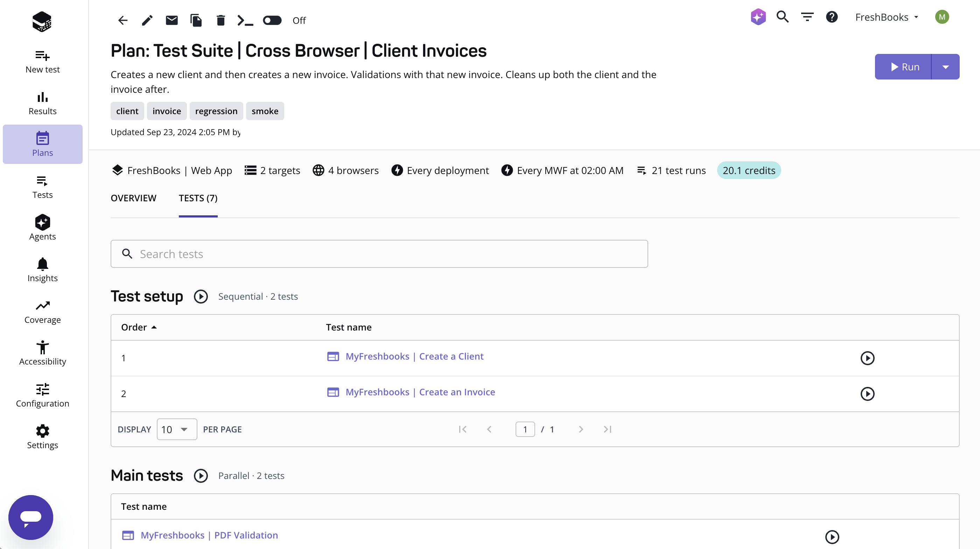Click the smoke tag
The height and width of the screenshot is (549, 980).
click(x=265, y=111)
